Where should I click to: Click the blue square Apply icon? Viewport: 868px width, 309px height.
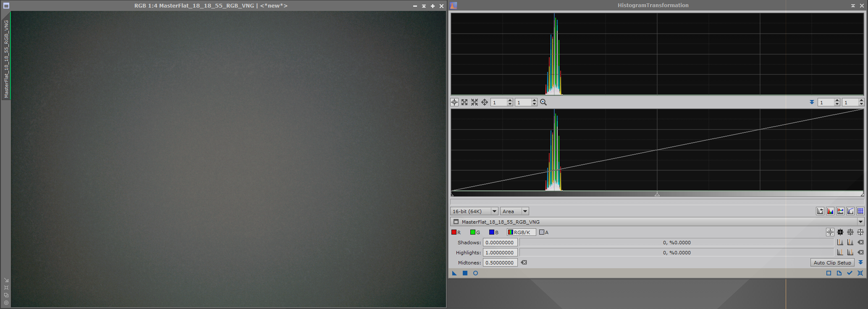tap(465, 273)
